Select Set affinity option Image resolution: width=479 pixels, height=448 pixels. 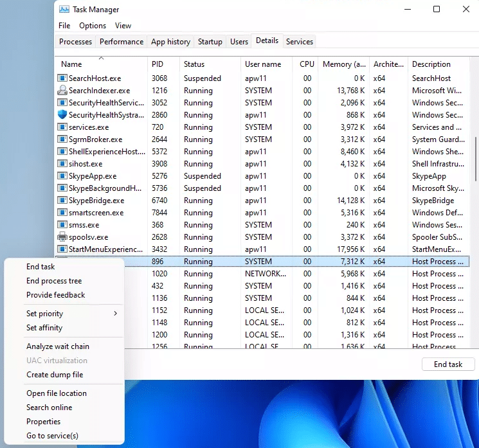coord(44,328)
